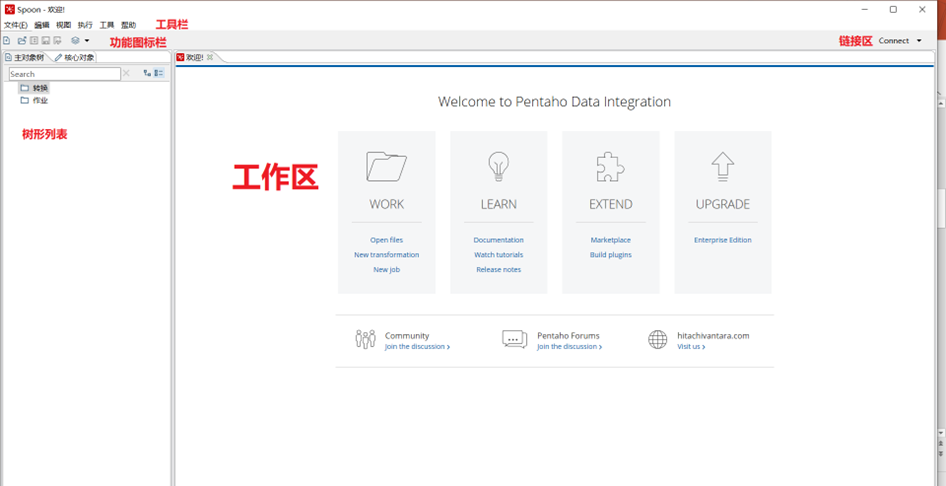Toggle the list view mode icon
The image size is (946, 486).
coord(159,74)
